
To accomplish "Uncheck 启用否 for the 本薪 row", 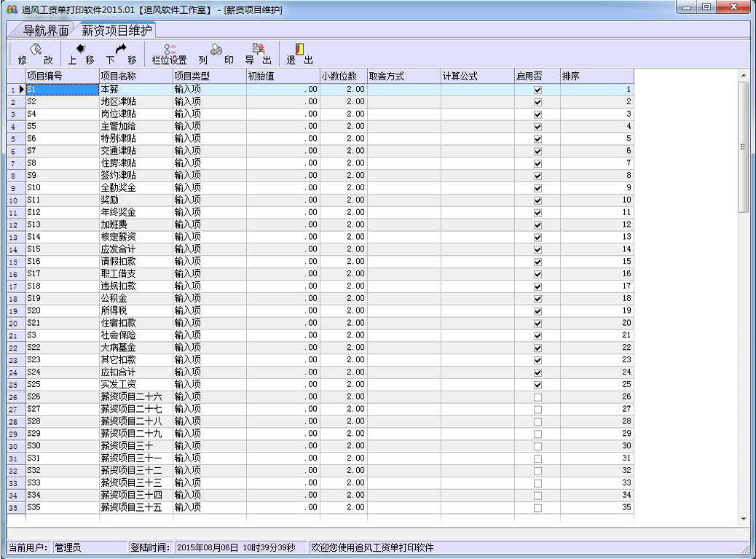I will point(538,90).
